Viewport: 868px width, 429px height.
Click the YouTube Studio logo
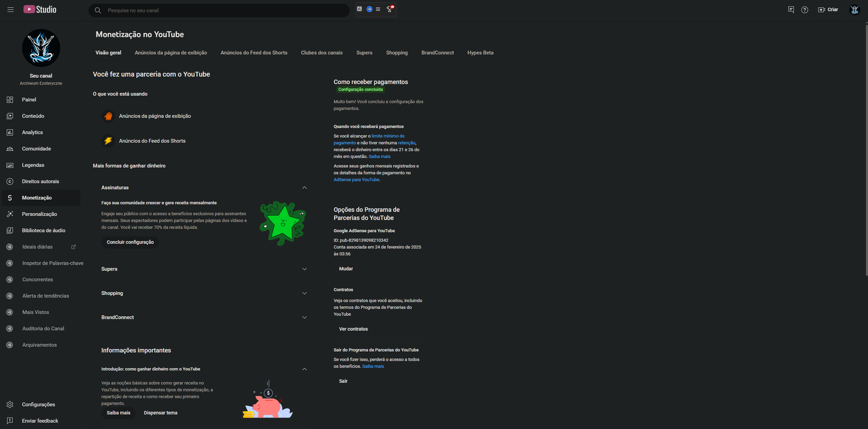point(40,9)
